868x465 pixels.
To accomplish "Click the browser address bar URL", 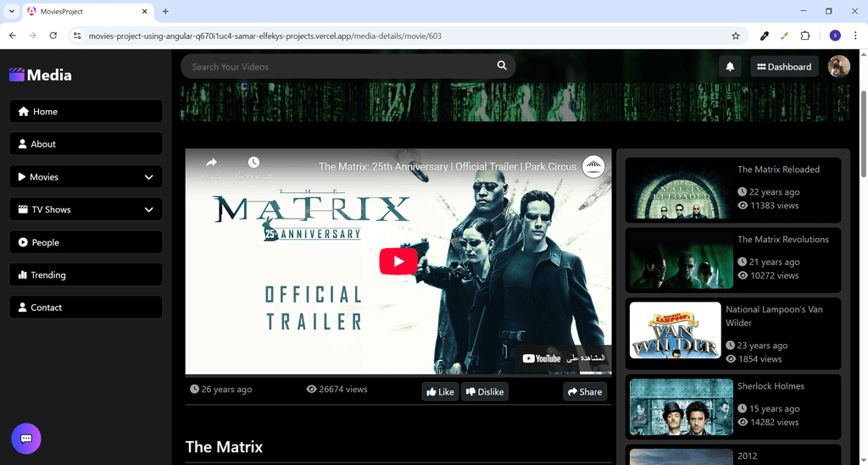I will click(x=265, y=36).
